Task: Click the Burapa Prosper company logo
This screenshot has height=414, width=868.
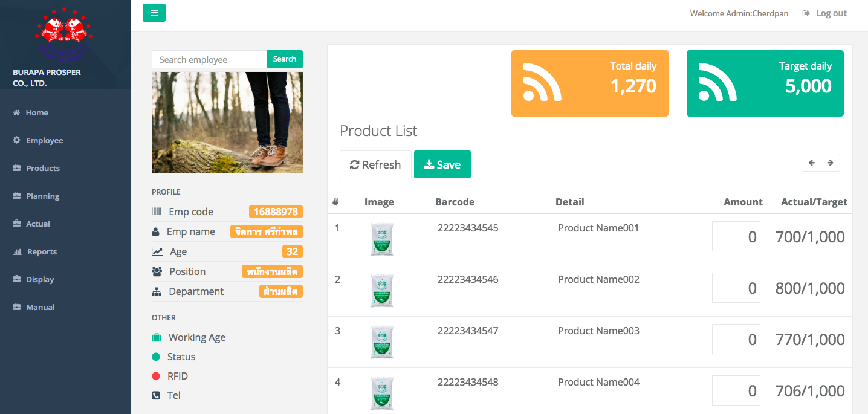Action: pyautogui.click(x=63, y=36)
